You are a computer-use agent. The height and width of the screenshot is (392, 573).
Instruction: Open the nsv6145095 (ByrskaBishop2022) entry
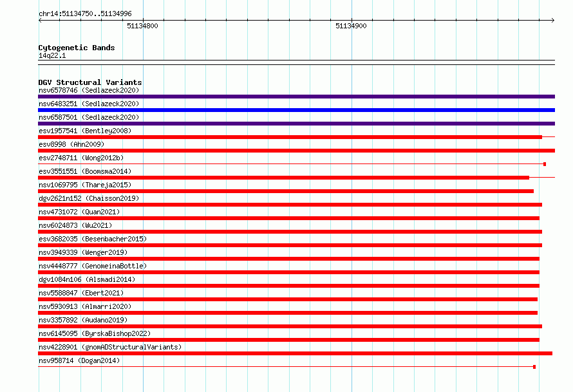click(95, 333)
